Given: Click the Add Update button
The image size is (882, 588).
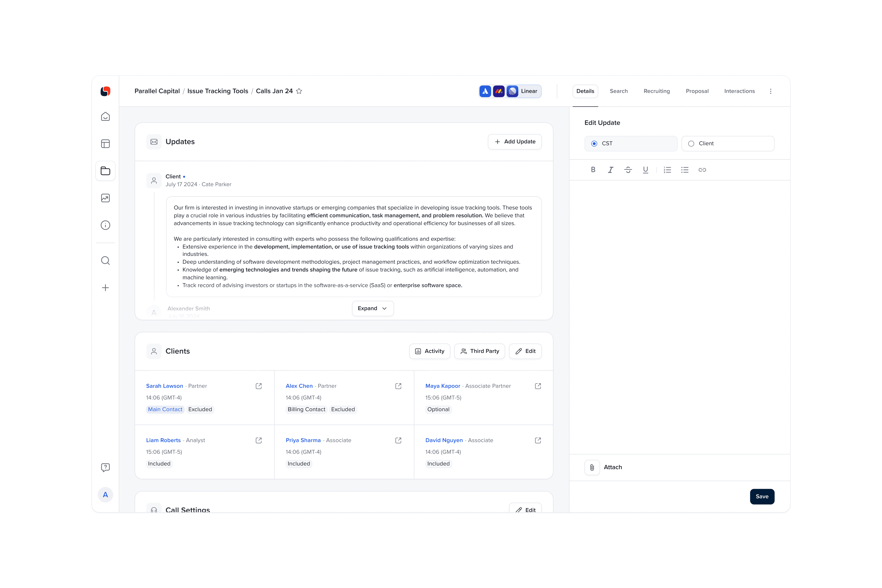Looking at the screenshot, I should pyautogui.click(x=515, y=142).
